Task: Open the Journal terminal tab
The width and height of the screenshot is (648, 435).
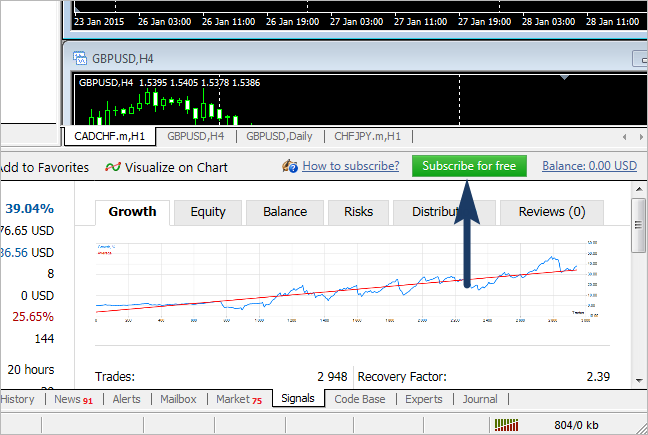Action: click(480, 399)
